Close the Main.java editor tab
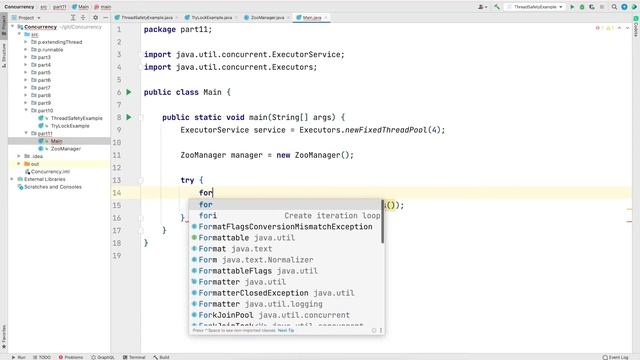This screenshot has width=640, height=360. (x=326, y=18)
